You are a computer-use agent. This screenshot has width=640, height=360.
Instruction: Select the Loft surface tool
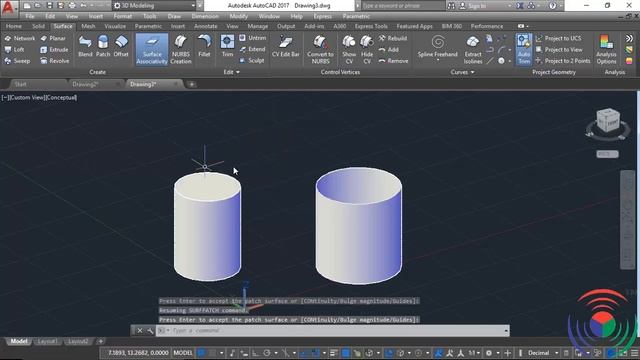[14, 49]
